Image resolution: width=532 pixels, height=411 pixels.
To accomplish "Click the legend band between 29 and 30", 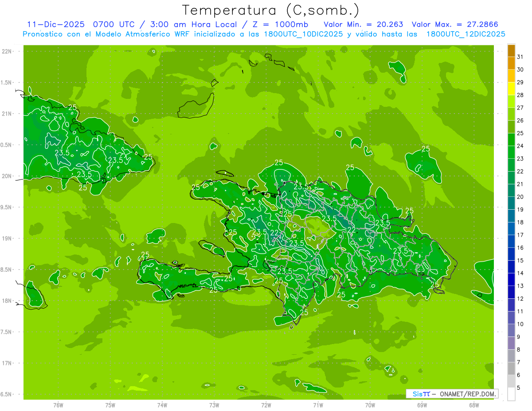I will pos(511,76).
